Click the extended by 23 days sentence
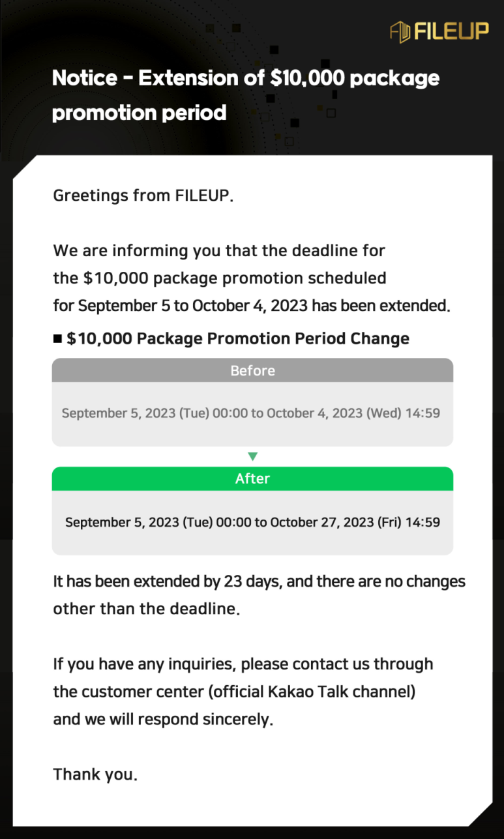The image size is (504, 839). [x=259, y=581]
